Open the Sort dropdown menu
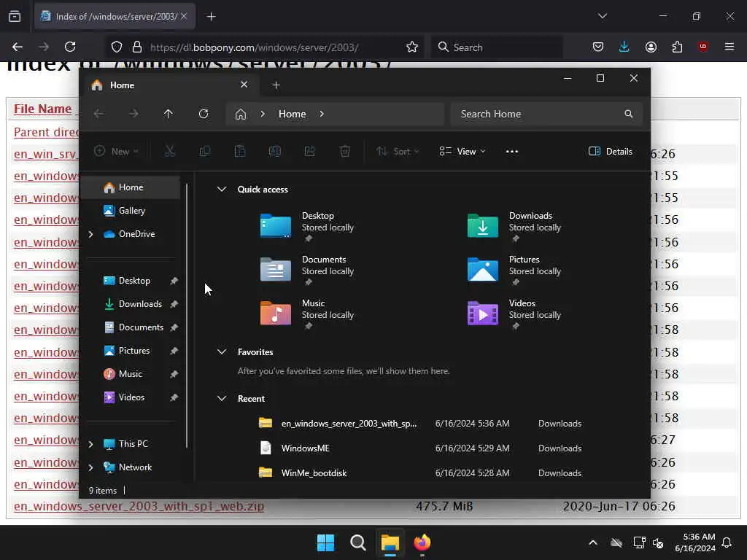 click(398, 152)
